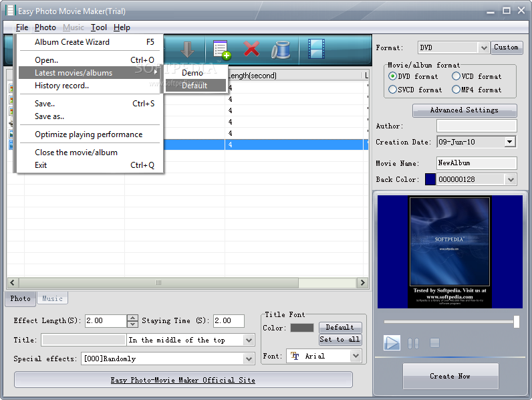Choose Open.. from the File menu
This screenshot has width=532, height=400.
(90, 60)
